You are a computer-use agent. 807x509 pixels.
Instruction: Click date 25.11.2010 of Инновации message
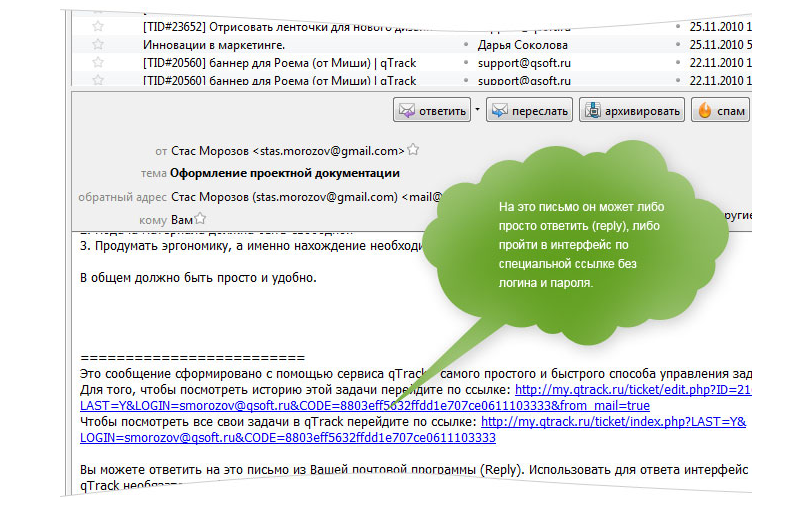[721, 45]
